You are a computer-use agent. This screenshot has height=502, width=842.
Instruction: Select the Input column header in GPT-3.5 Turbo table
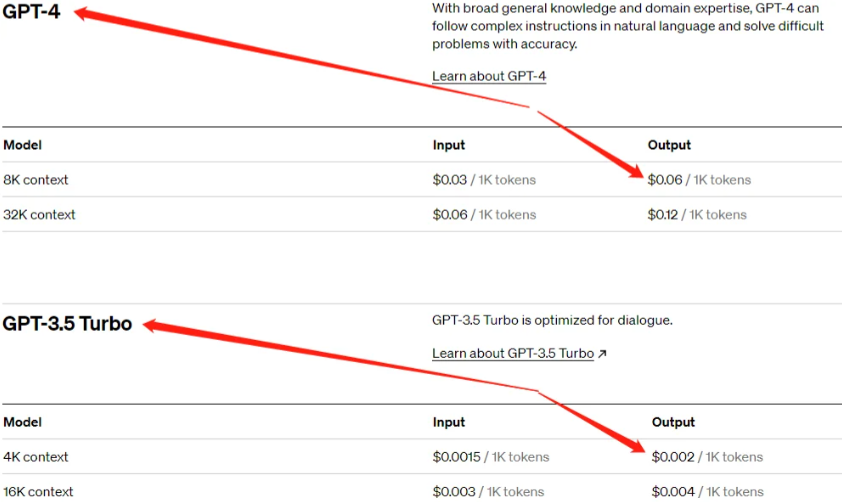pos(449,422)
